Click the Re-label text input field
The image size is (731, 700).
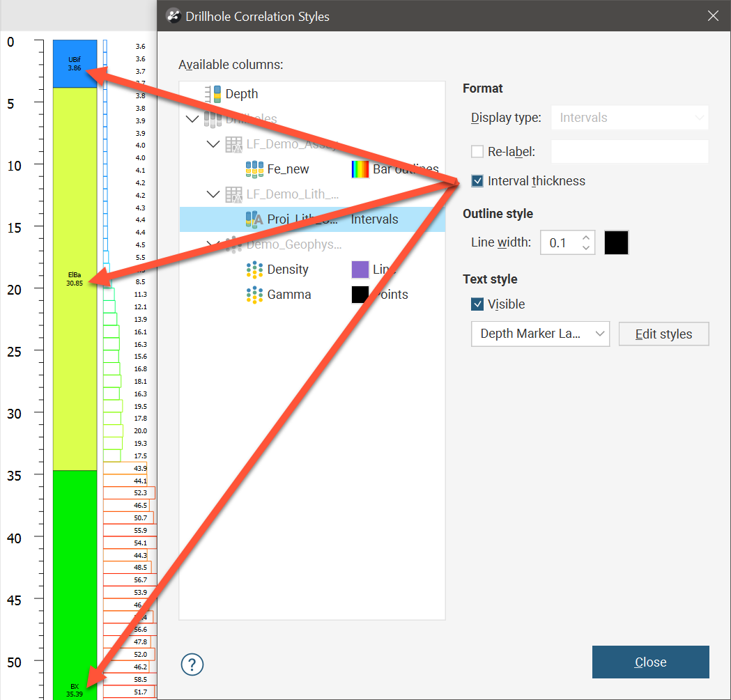coord(629,151)
